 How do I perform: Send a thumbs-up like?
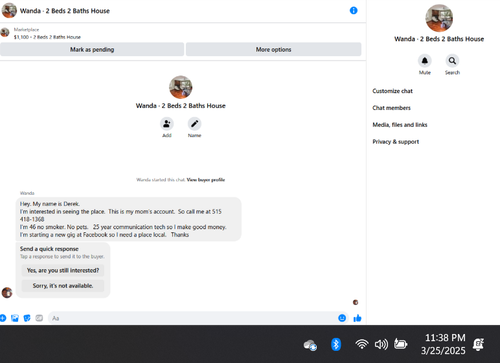(x=357, y=318)
